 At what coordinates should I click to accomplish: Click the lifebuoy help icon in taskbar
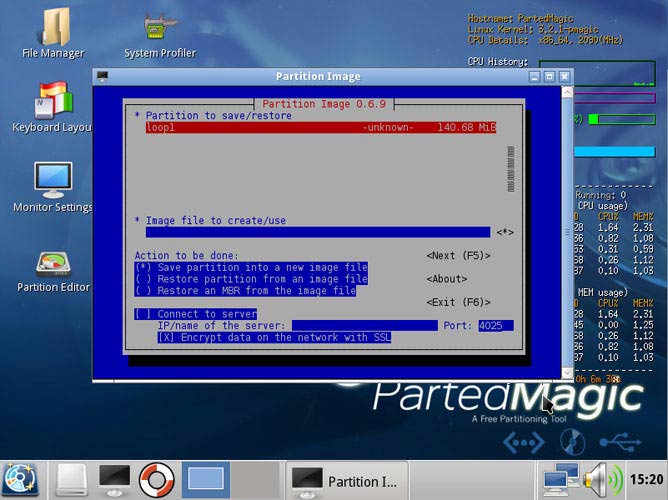pyautogui.click(x=156, y=478)
